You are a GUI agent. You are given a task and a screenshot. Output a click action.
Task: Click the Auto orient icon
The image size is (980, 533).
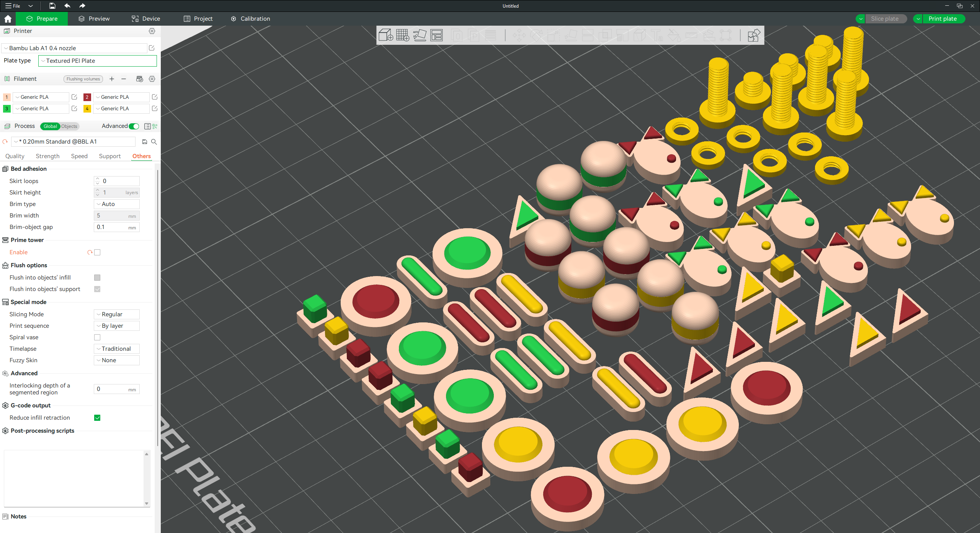(x=420, y=35)
